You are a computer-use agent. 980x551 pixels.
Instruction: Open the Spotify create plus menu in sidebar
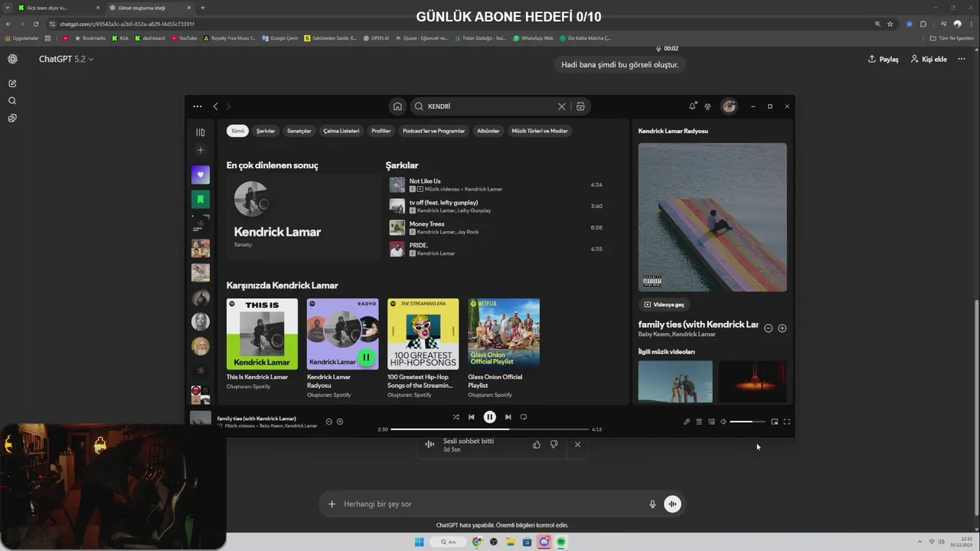pyautogui.click(x=201, y=150)
